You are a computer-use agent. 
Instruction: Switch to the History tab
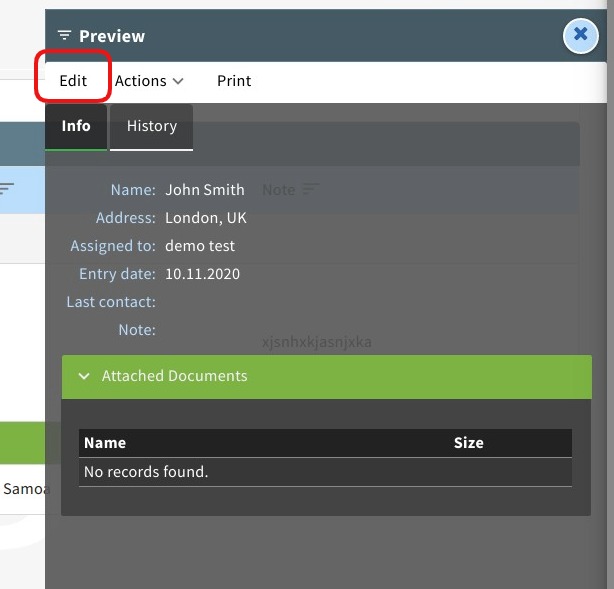152,127
